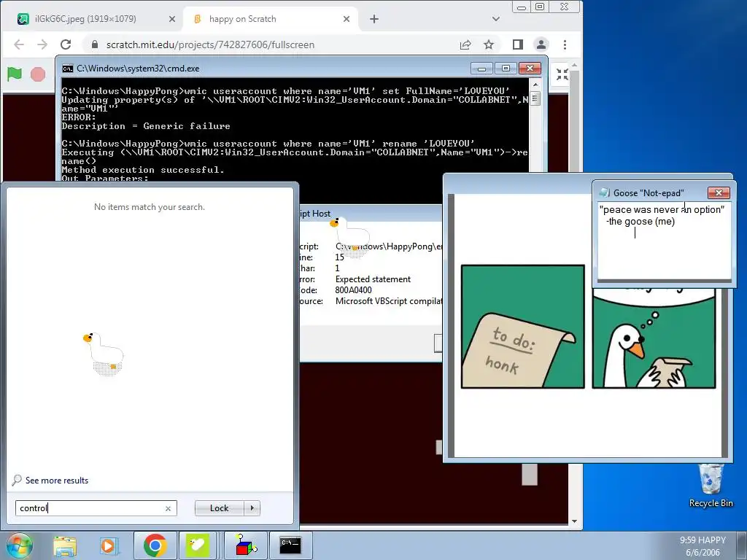Switch to happy on Scratch tab
This screenshot has height=560, width=747.
(x=271, y=19)
